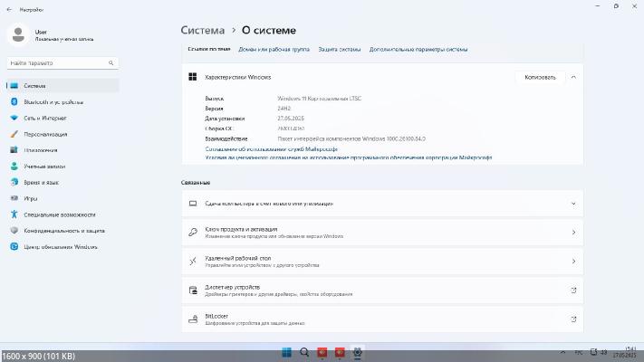This screenshot has width=644, height=362.
Task: Open Приложения settings
Action: pos(62,150)
